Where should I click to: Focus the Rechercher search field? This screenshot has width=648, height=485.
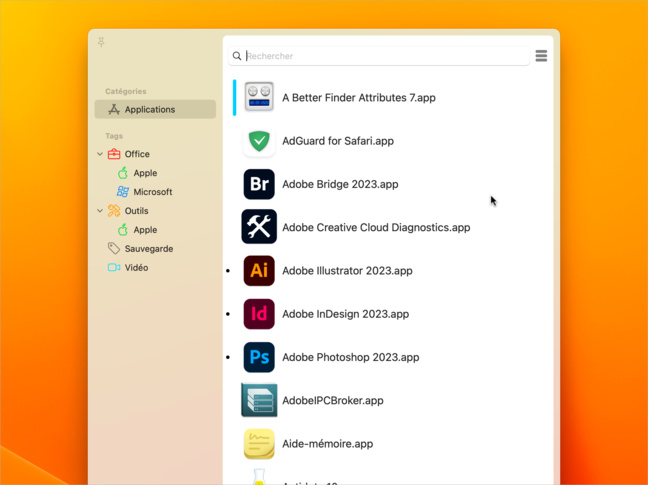coord(379,56)
